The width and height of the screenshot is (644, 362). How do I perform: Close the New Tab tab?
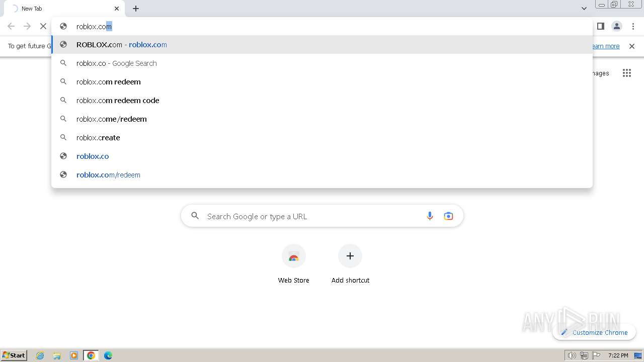[x=117, y=9]
